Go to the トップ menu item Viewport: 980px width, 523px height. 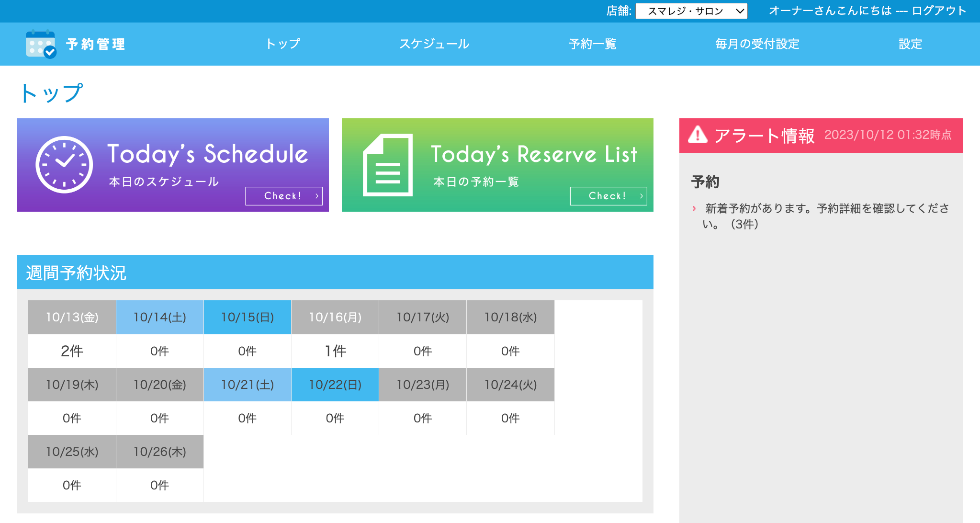click(283, 44)
